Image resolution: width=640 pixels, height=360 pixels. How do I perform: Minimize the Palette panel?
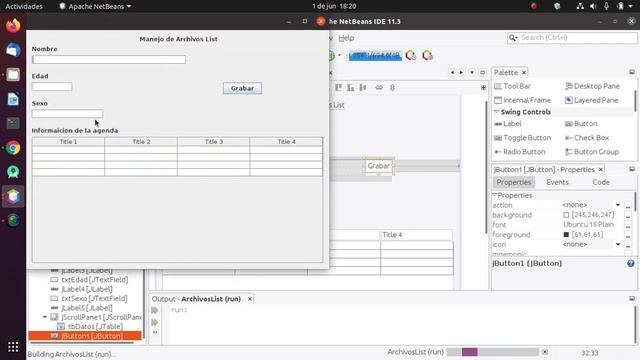point(632,72)
